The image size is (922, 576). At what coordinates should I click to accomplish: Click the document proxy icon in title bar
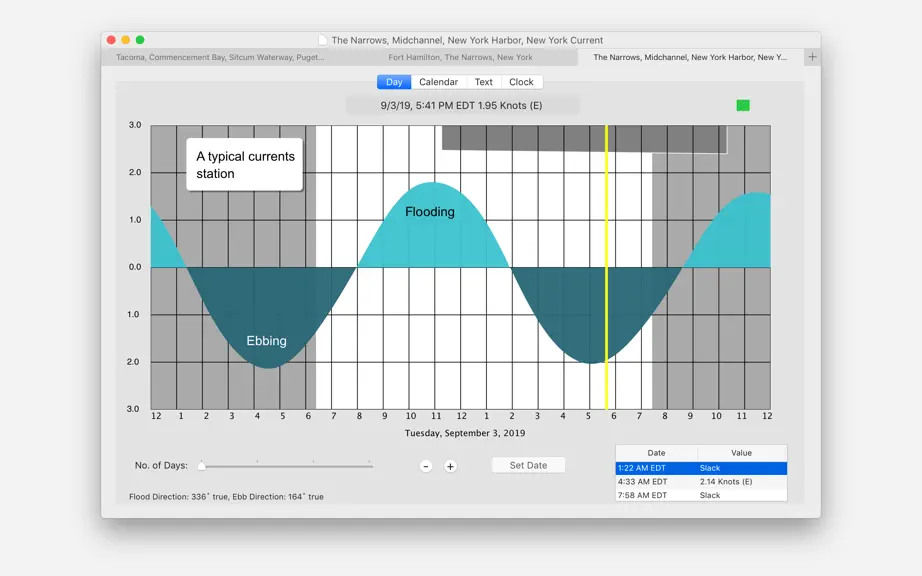pyautogui.click(x=322, y=40)
